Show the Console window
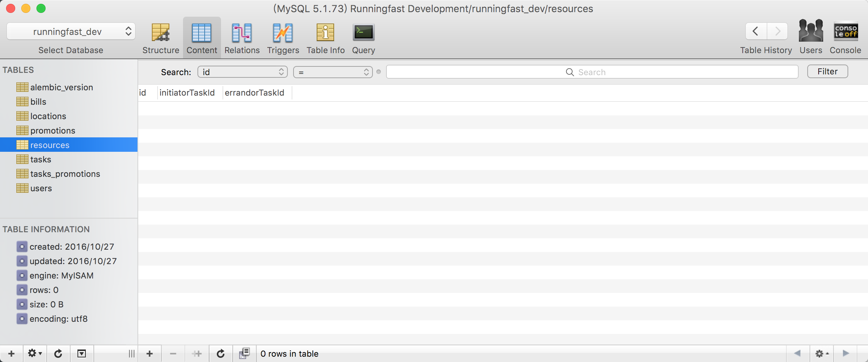868x362 pixels. pos(845,37)
